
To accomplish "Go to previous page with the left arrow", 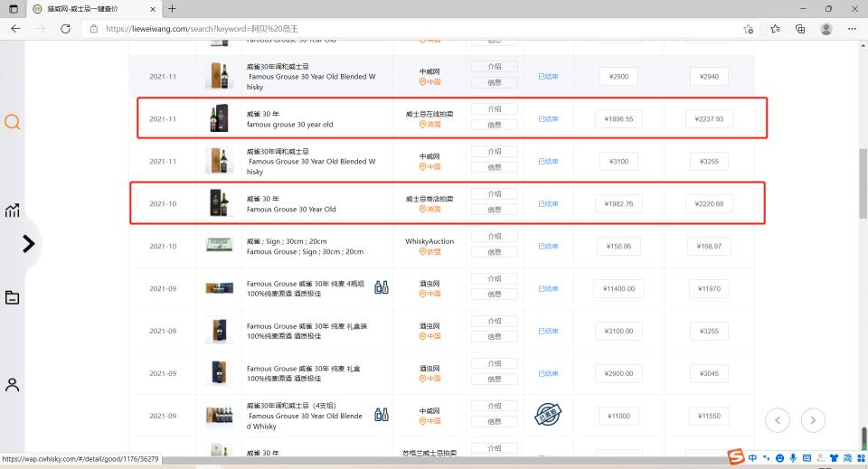I will pos(778,419).
